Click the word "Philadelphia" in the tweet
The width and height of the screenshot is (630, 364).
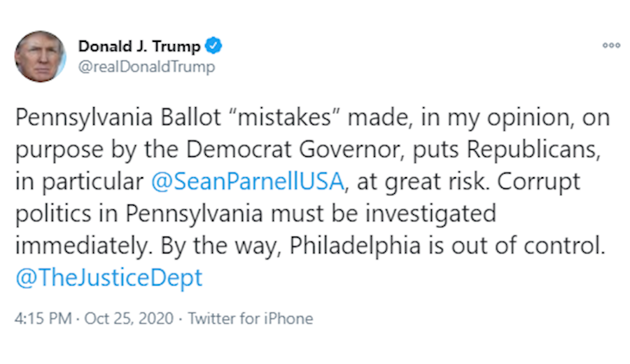(357, 245)
